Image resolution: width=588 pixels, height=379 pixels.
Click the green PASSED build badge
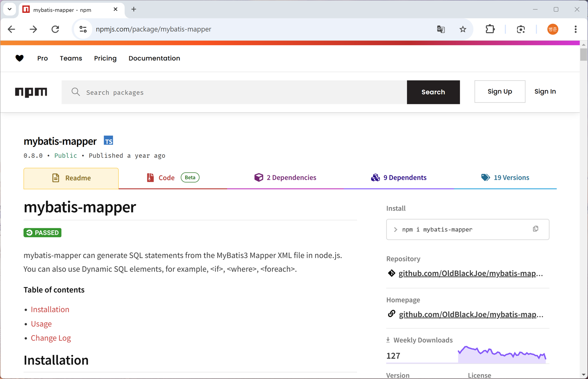(x=43, y=233)
